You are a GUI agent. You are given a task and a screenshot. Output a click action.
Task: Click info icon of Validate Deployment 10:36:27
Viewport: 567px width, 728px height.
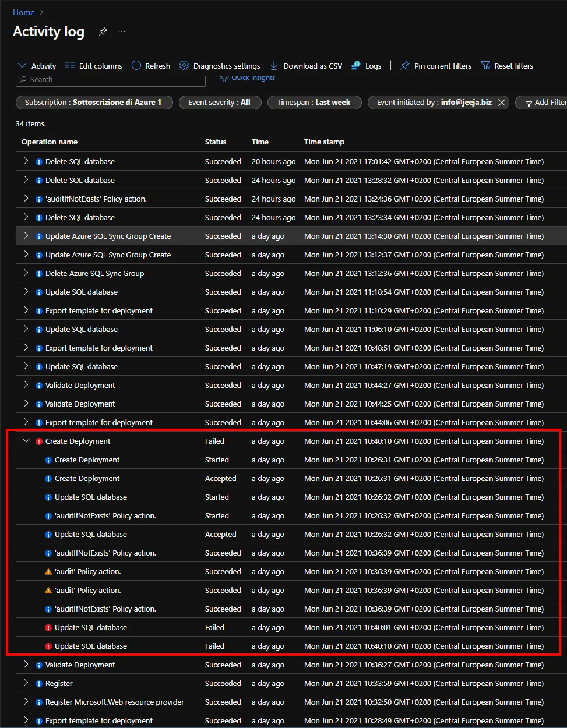[39, 665]
